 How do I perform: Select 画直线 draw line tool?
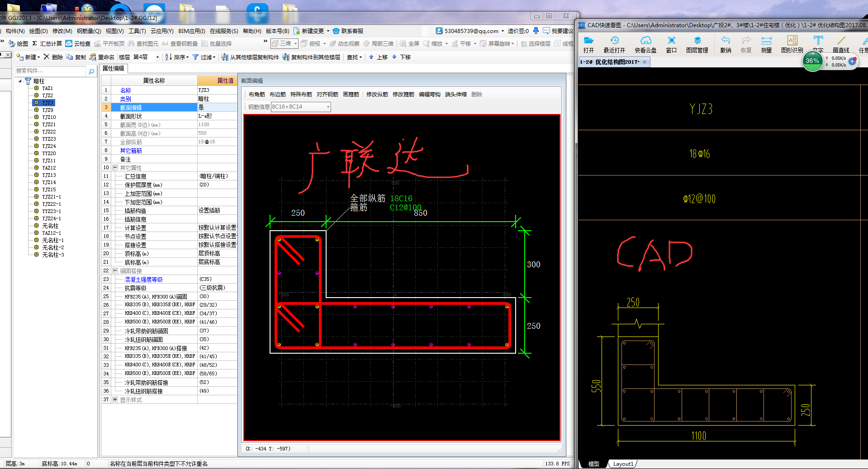coord(841,44)
